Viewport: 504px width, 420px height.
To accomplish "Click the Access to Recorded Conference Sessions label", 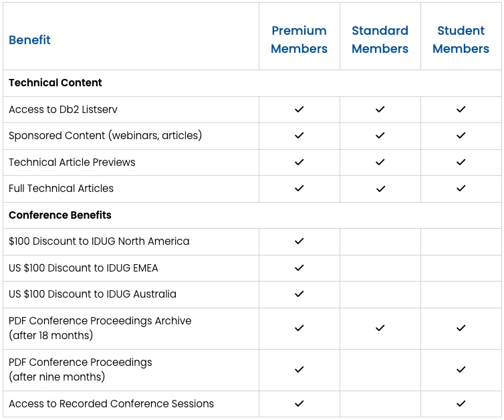I will click(x=111, y=404).
